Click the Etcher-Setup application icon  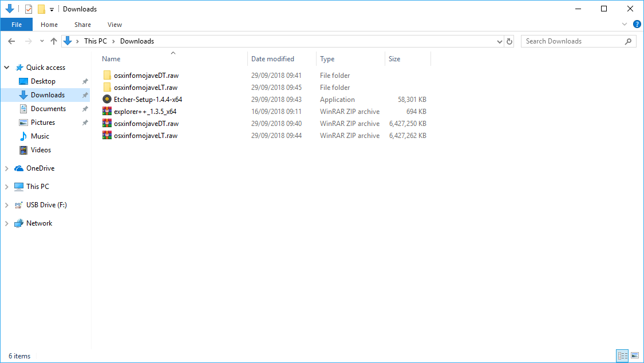[107, 100]
